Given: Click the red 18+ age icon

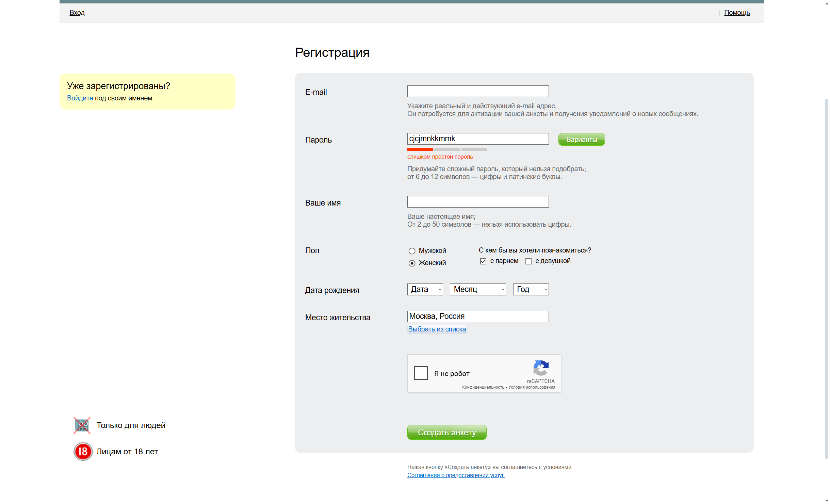Looking at the screenshot, I should point(83,452).
